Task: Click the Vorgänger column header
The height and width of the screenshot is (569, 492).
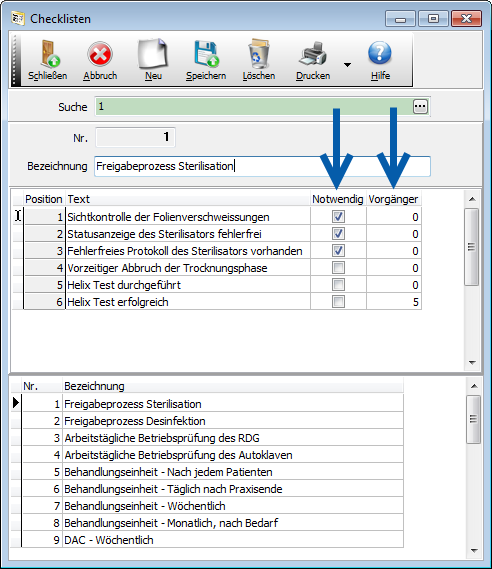Action: [x=393, y=199]
